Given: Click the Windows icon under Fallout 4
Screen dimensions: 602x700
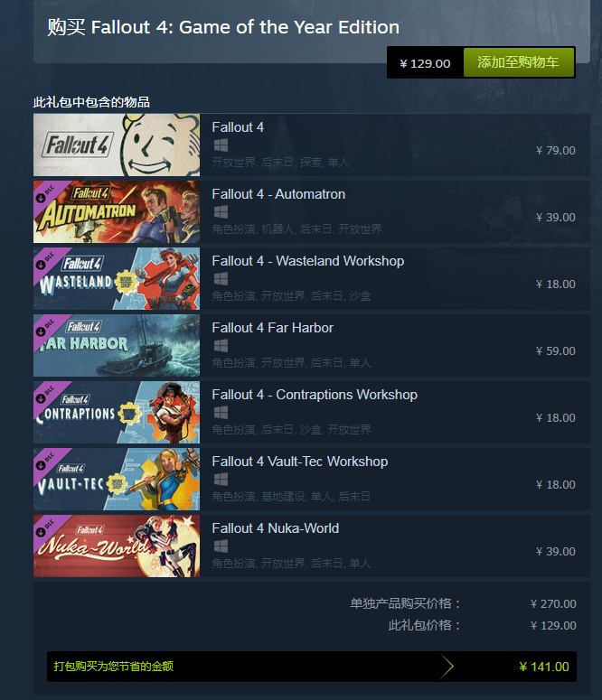Looking at the screenshot, I should click(x=221, y=145).
